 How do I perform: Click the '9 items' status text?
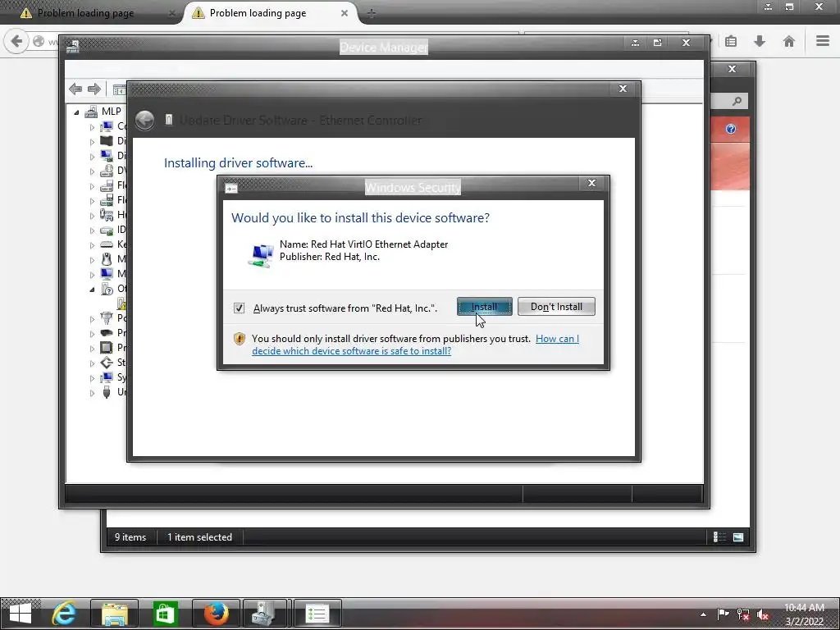[130, 537]
